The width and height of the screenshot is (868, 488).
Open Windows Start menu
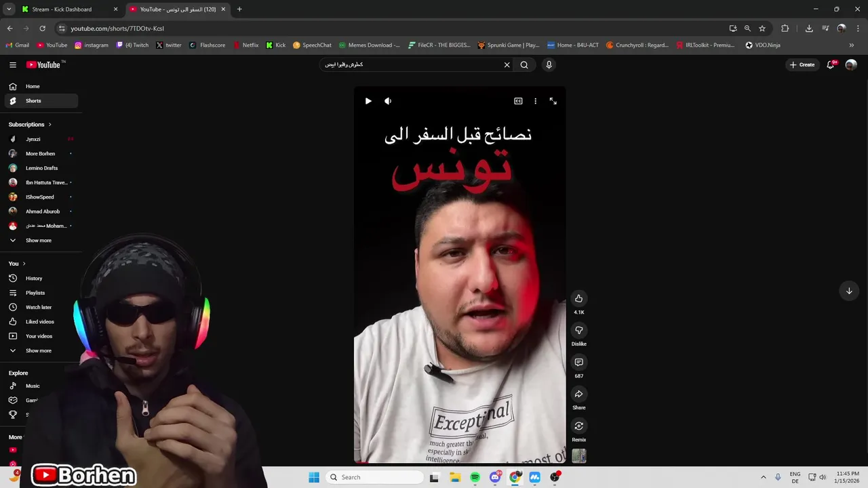tap(314, 477)
